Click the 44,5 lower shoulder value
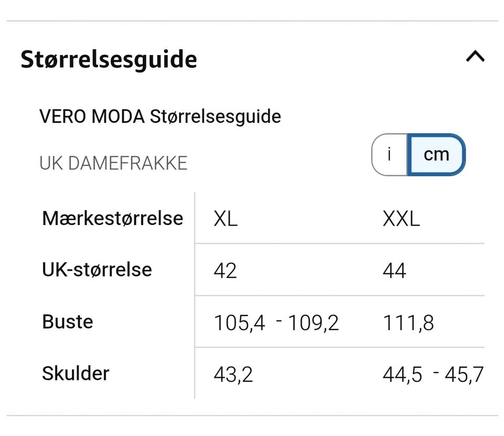The height and width of the screenshot is (436, 504). pos(402,375)
